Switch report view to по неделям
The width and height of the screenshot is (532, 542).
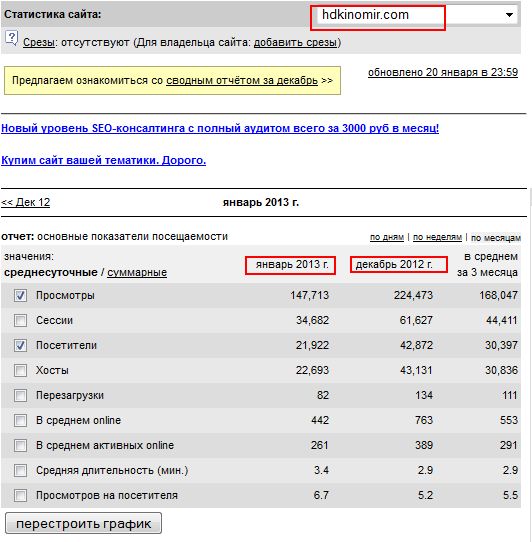pos(437,237)
